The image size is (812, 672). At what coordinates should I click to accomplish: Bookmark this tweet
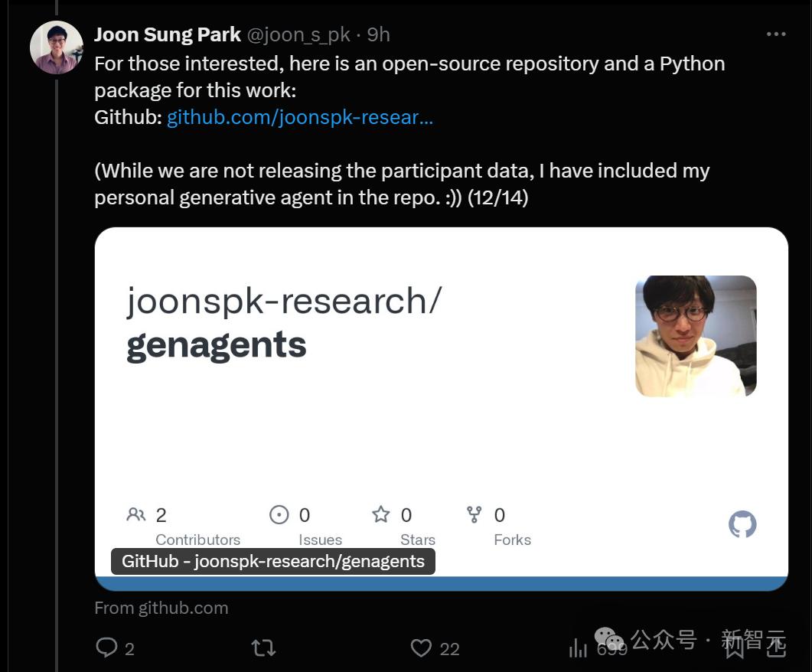[x=735, y=648]
